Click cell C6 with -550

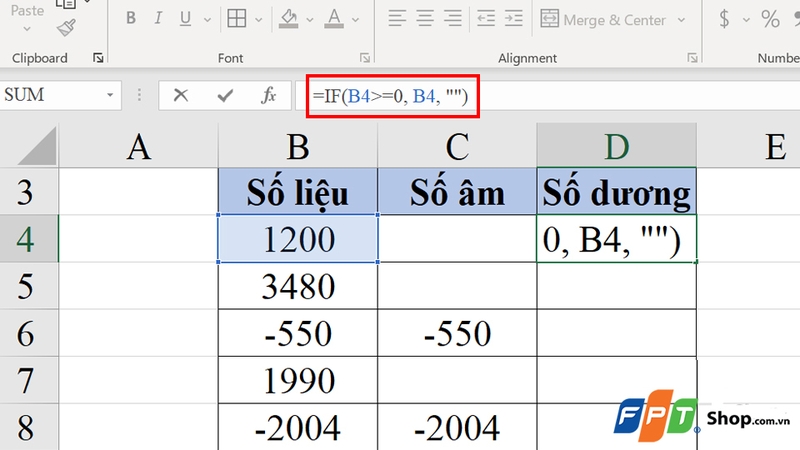click(x=457, y=333)
